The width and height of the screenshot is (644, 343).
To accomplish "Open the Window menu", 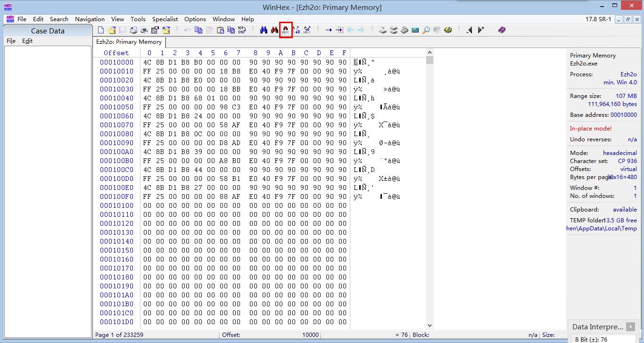I will tap(223, 19).
